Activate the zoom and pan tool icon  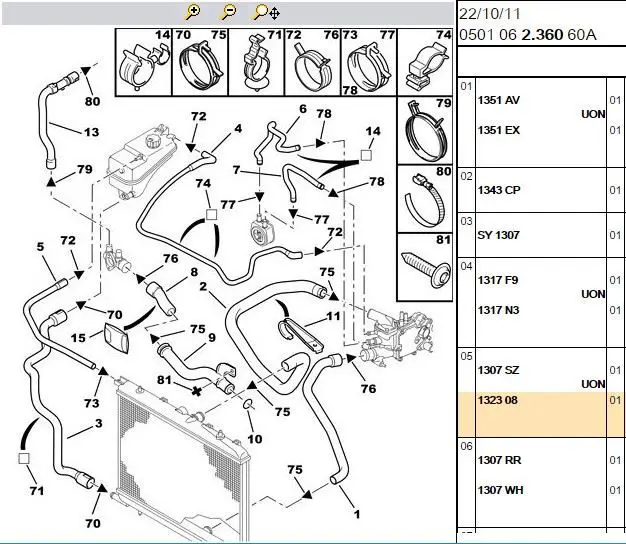[266, 12]
